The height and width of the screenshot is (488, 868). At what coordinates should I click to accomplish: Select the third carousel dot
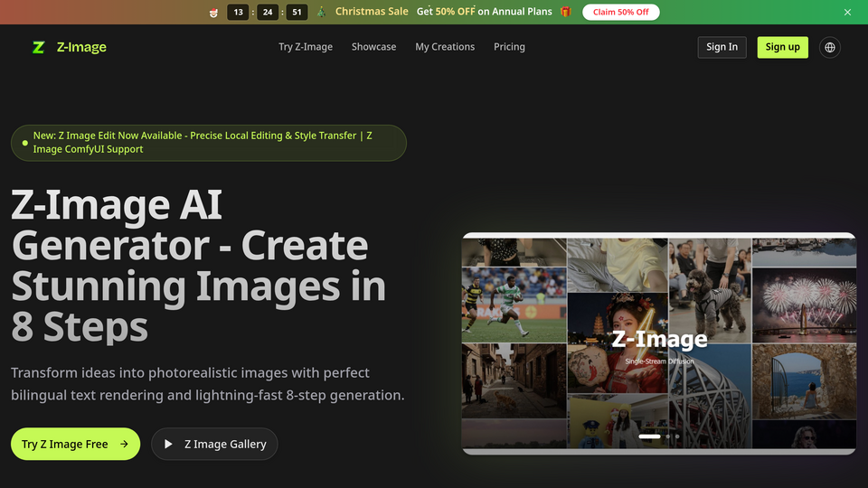(x=677, y=436)
